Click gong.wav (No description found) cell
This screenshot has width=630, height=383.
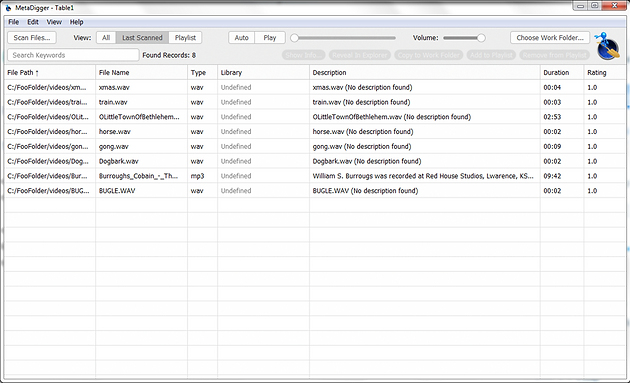[x=425, y=146]
